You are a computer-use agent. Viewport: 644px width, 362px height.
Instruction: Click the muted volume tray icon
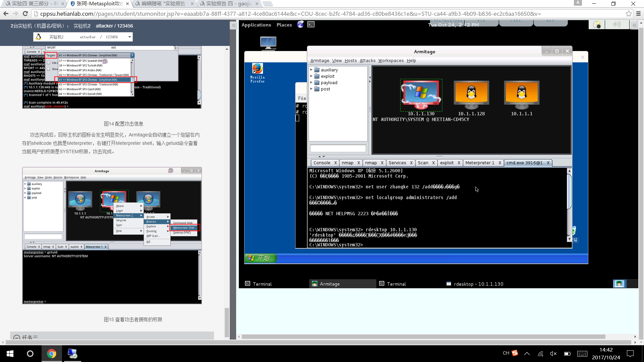pos(553,354)
